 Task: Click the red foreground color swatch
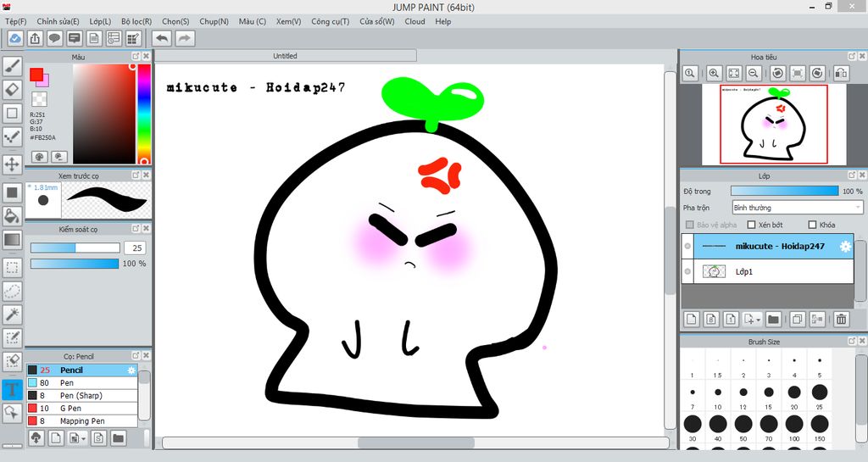click(36, 75)
